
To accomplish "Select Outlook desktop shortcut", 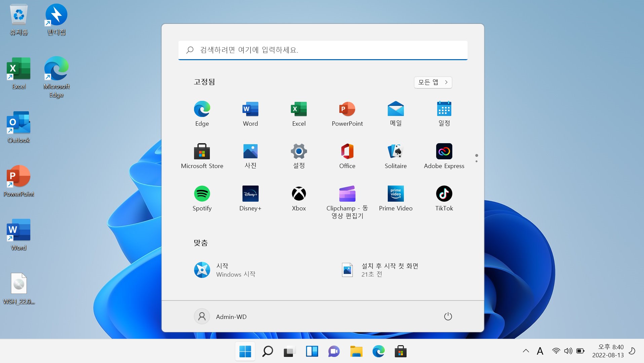I will (19, 127).
